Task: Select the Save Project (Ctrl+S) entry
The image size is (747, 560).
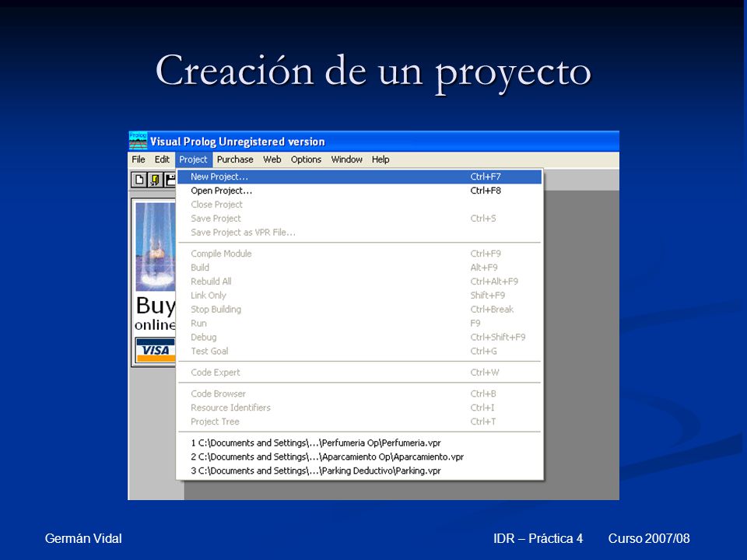Action: pos(359,218)
